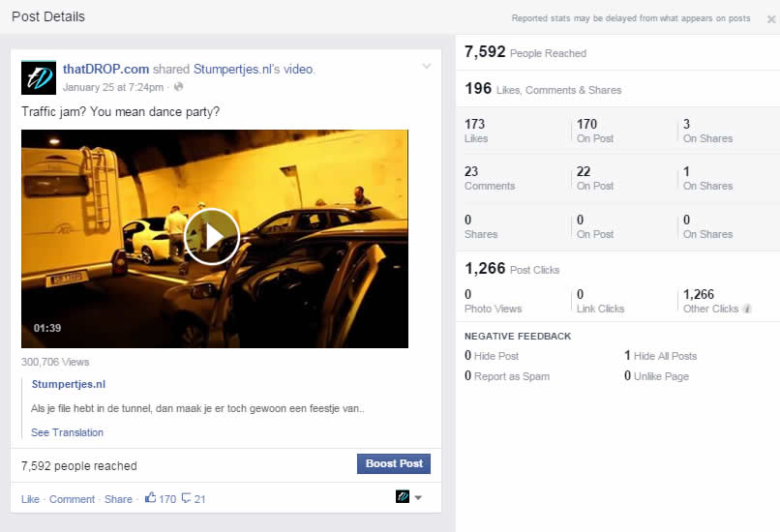780x532 pixels.
Task: Click the Like link under the post
Action: pyautogui.click(x=30, y=499)
